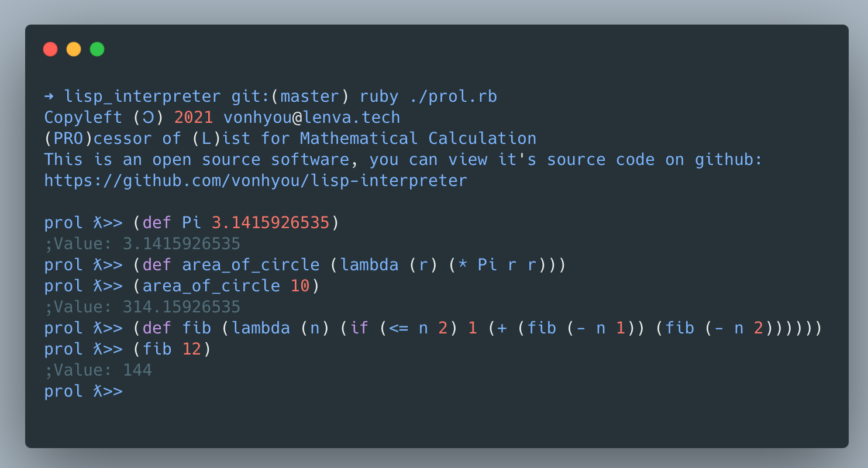The width and height of the screenshot is (868, 468).
Task: Click the ;Value: 3.1415926535 output line
Action: [x=143, y=243]
